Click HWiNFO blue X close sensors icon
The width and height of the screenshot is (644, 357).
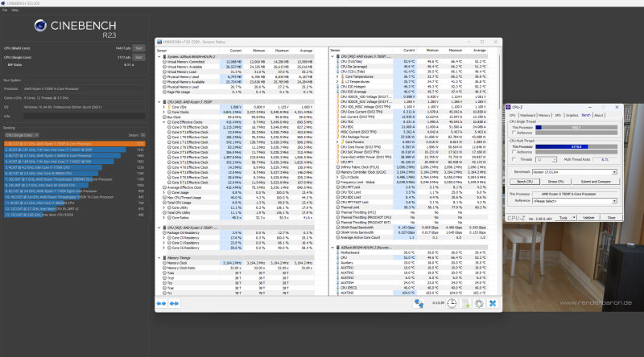click(x=493, y=304)
